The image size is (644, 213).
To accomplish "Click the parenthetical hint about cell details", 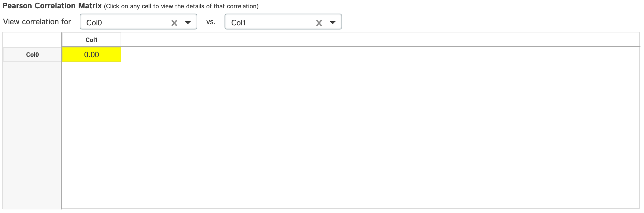I will (x=181, y=6).
